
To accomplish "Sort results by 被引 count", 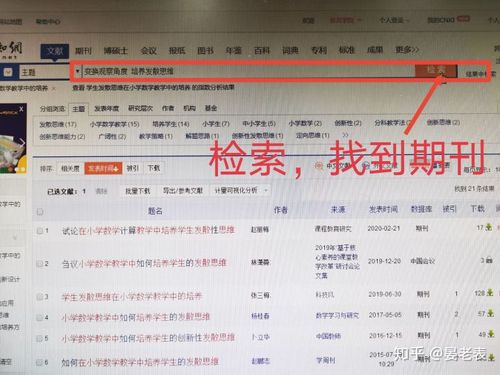I will pos(132,168).
